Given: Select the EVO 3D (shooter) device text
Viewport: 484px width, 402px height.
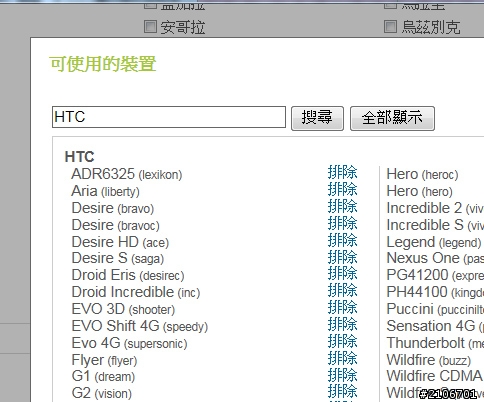Looking at the screenshot, I should 123,309.
